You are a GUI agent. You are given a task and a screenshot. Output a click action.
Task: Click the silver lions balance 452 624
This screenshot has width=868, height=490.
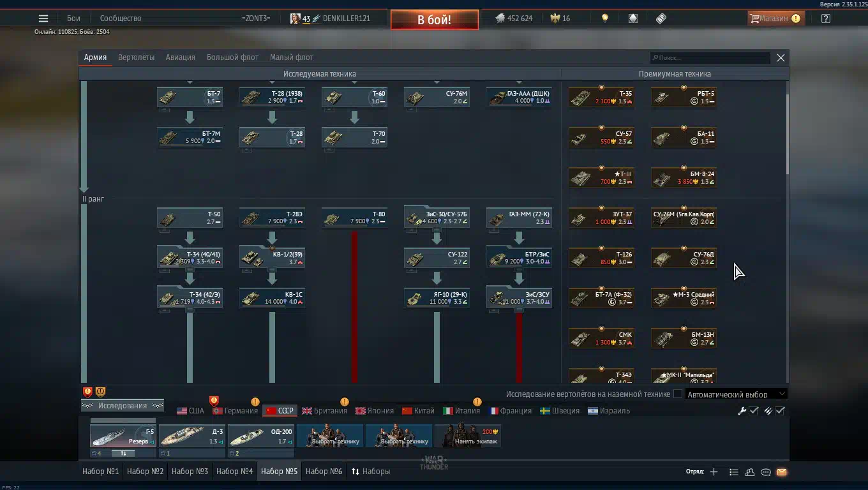[514, 19]
